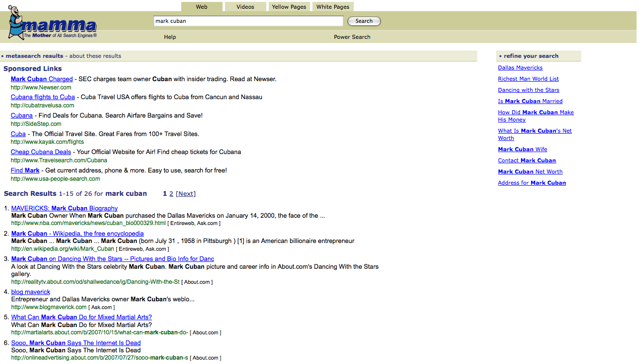
Task: Click the 'about these results' link
Action: 95,56
